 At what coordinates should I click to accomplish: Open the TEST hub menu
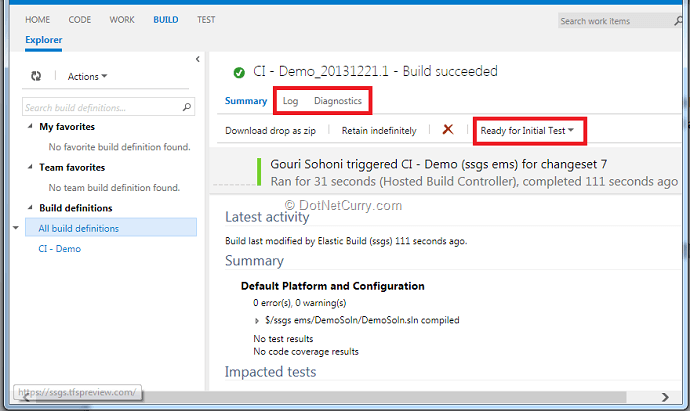(206, 20)
